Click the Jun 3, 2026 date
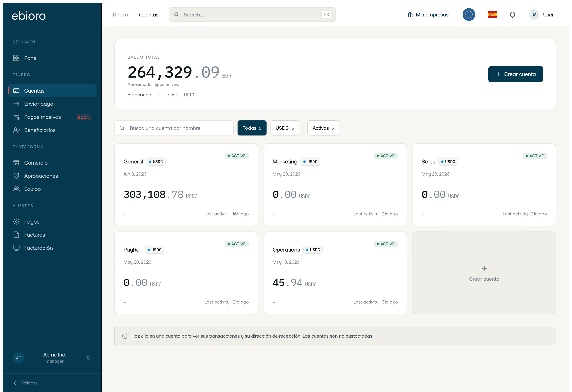Screen dimensions: 572x392 pos(135,174)
